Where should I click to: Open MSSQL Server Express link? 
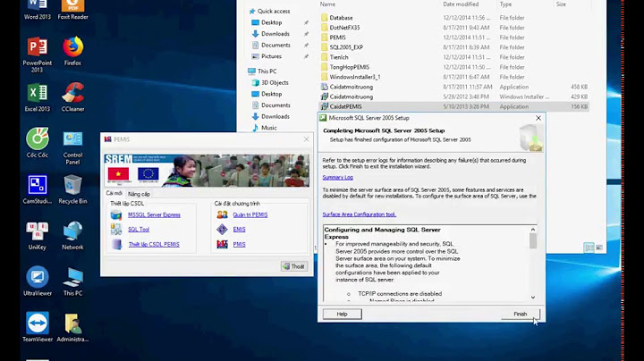154,215
